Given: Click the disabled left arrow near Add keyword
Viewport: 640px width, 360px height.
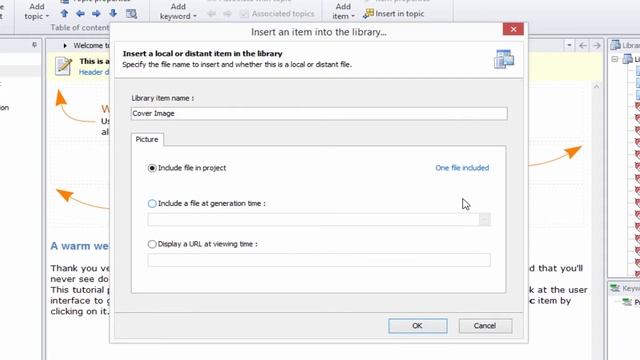Looking at the screenshot, I should 211,14.
